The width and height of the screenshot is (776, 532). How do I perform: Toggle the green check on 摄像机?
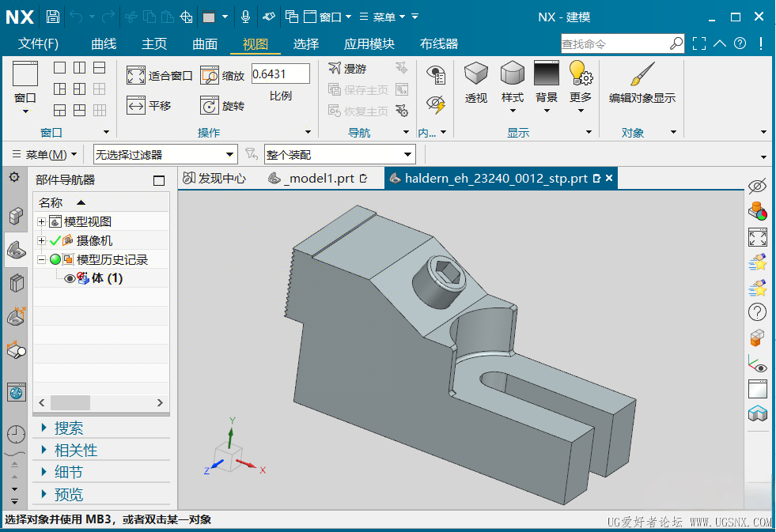55,240
